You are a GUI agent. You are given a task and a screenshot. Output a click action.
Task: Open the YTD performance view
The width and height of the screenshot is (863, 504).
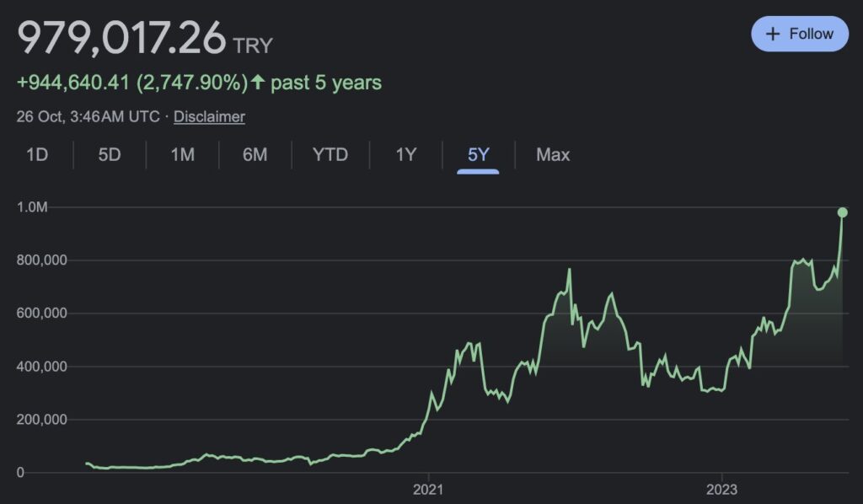click(330, 154)
